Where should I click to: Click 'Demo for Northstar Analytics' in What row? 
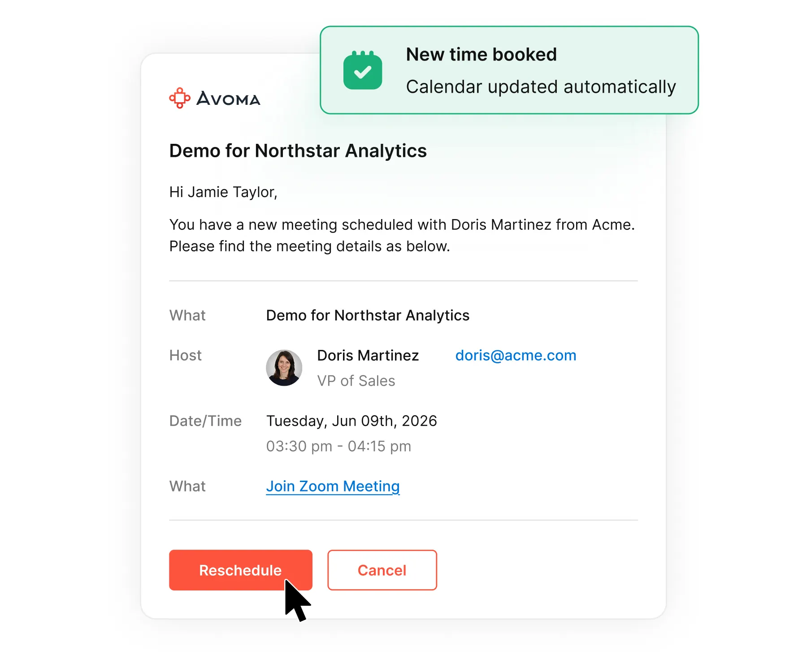pos(368,315)
